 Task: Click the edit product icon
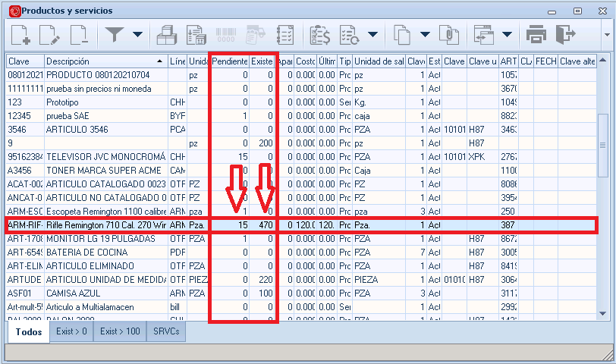click(49, 34)
